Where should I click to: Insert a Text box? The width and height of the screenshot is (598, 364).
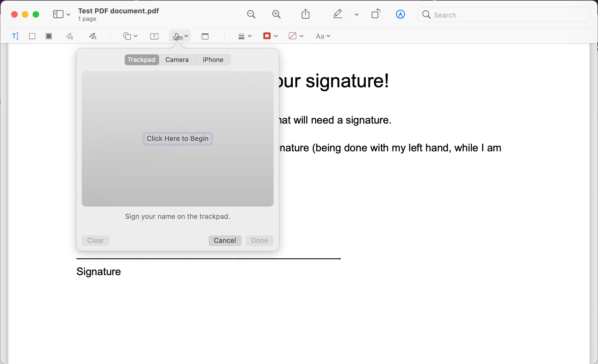click(154, 36)
